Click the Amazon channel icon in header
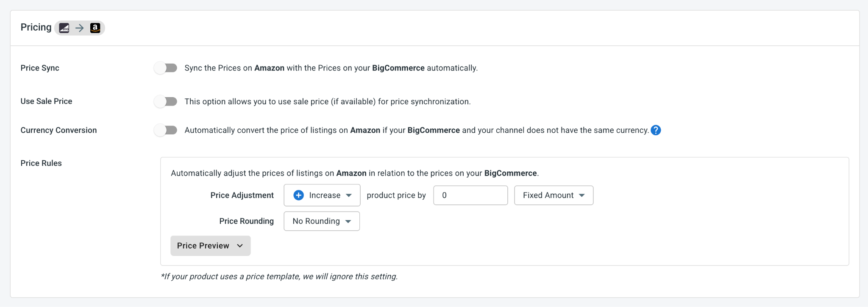The image size is (868, 307). pos(95,28)
